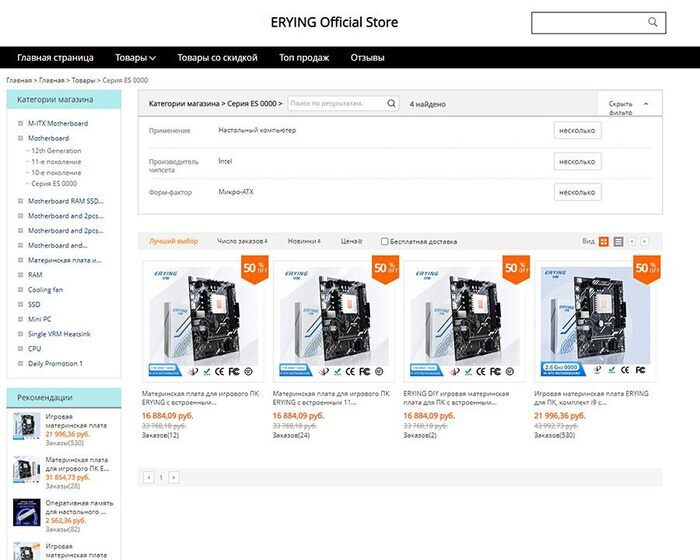Viewport: 700px width, 560px height.
Task: Open 11-е поколение subcategory
Action: point(56,162)
